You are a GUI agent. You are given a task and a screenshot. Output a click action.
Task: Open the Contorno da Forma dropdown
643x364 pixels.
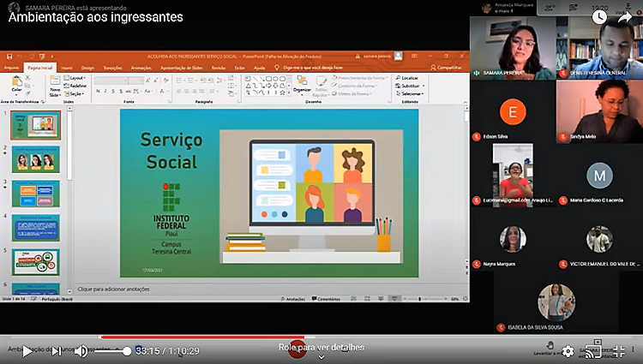pyautogui.click(x=355, y=86)
